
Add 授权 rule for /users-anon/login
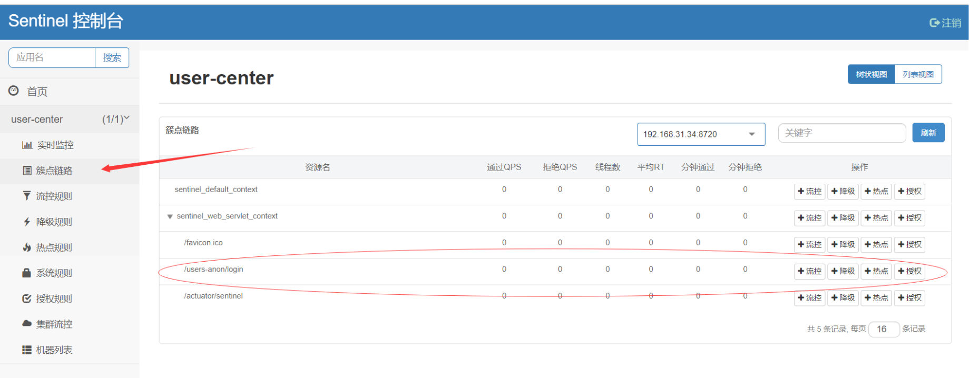(909, 271)
